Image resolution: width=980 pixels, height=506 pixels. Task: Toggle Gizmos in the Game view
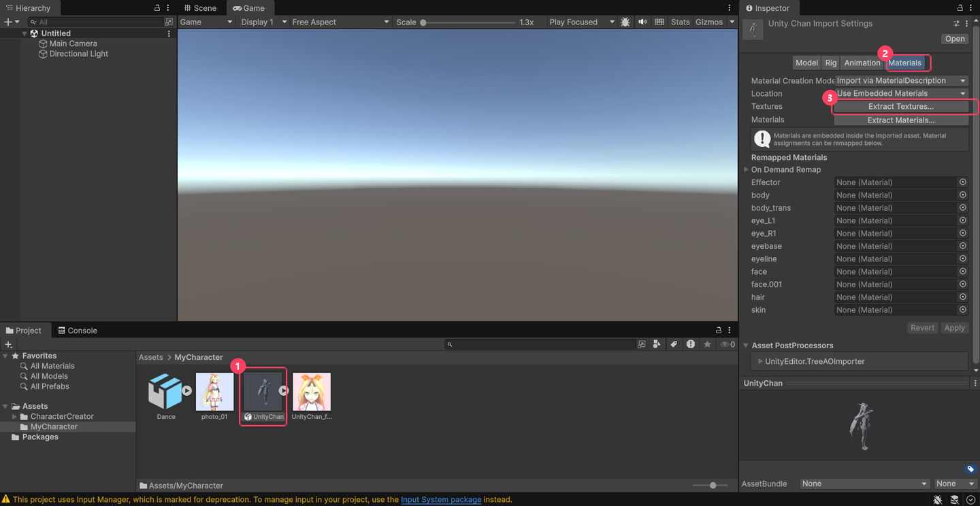click(709, 22)
